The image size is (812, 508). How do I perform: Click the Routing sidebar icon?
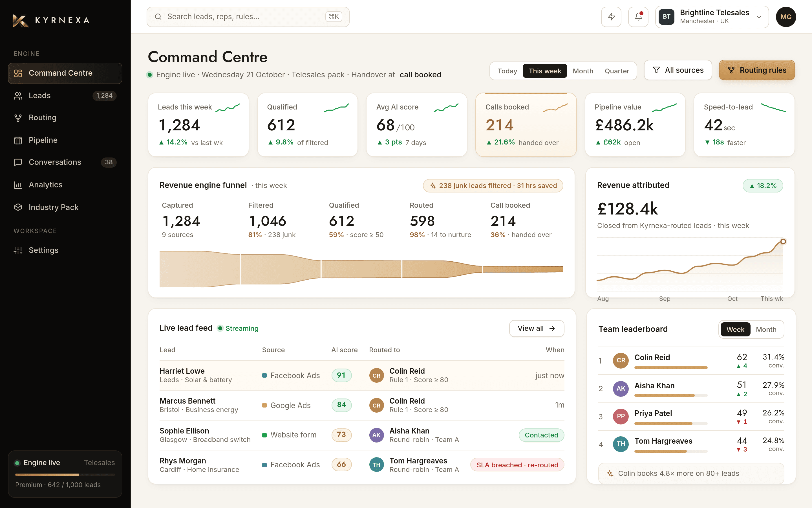pyautogui.click(x=18, y=118)
